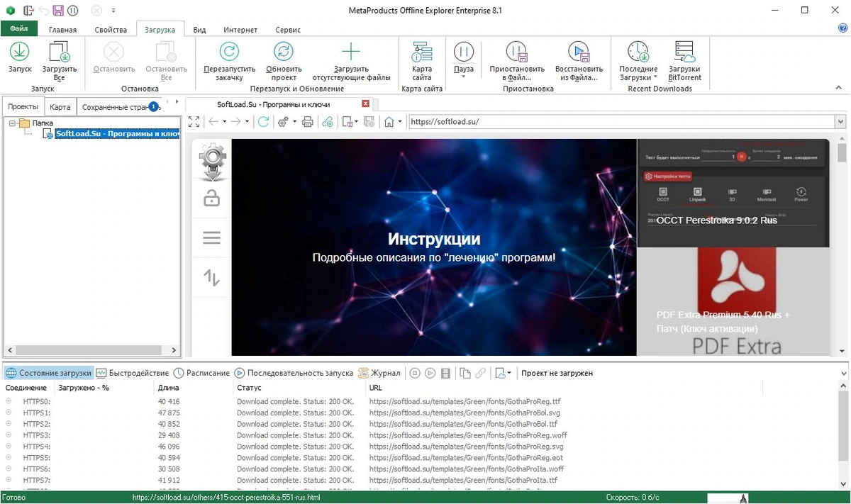Click the pause icon in quick access toolbar

pos(72,10)
